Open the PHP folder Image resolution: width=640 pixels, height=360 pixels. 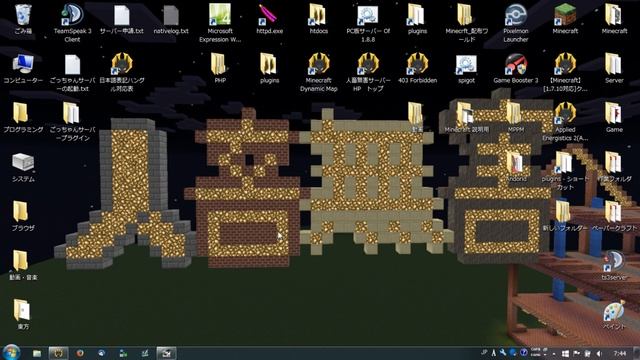(220, 68)
